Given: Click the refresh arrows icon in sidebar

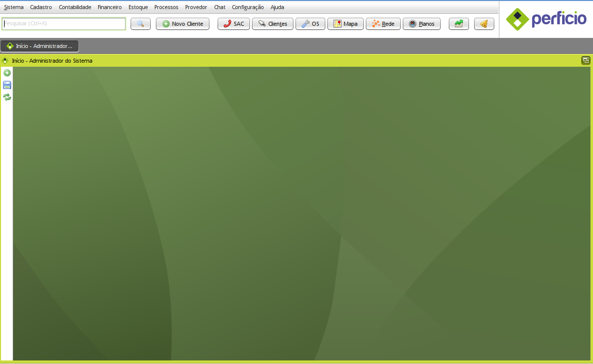Looking at the screenshot, I should [x=7, y=97].
